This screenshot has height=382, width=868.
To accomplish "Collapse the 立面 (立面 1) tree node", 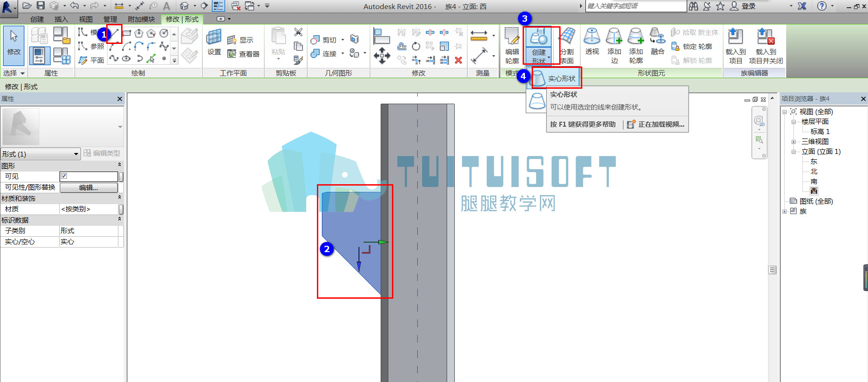I will tap(793, 152).
